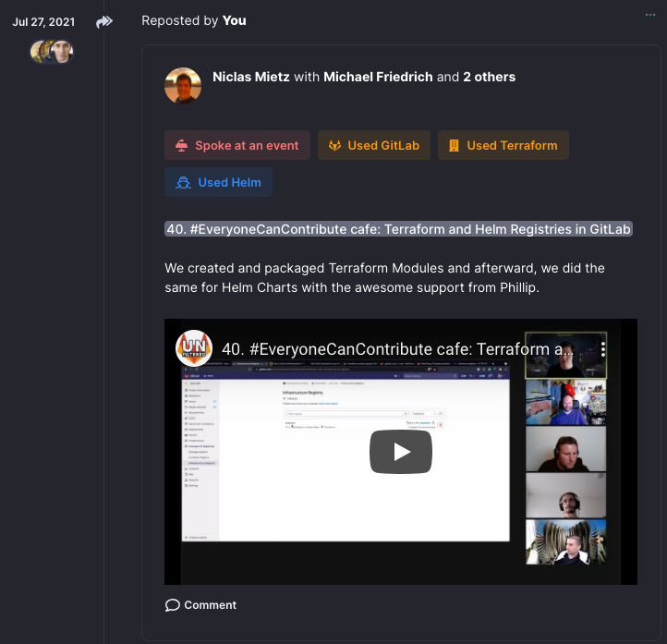Click the comment speech bubble icon
Screen dimensions: 667x644
pyautogui.click(x=172, y=605)
